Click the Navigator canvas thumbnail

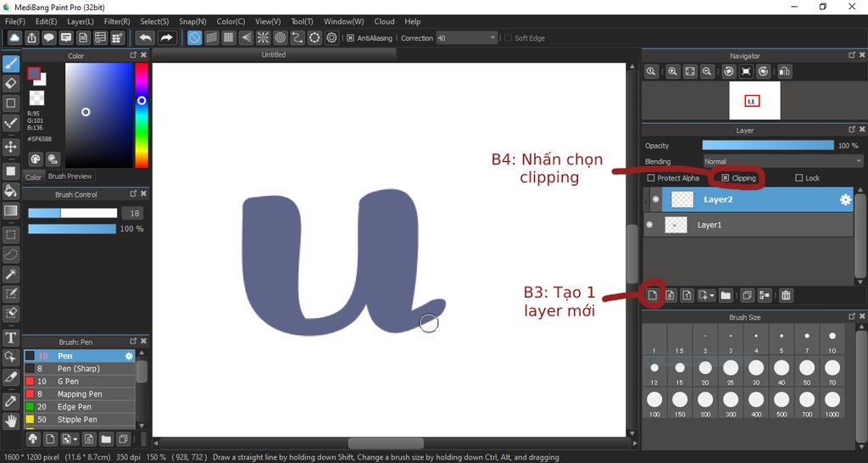coord(754,100)
